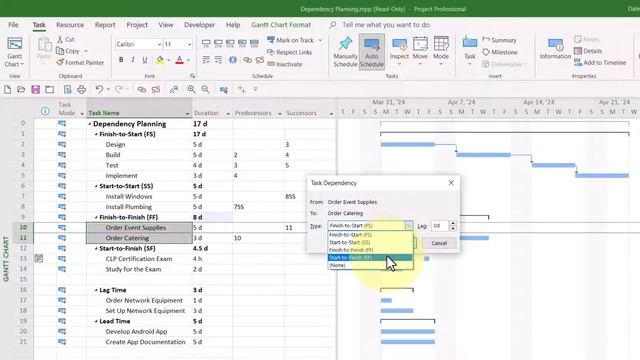Open the Move task menu
Viewport: 640px width, 360px height.
(420, 52)
